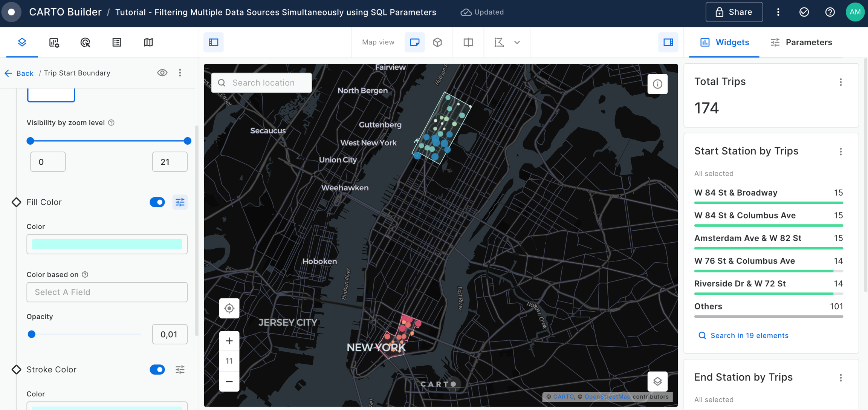Click the map info icon
The image size is (868, 410).
pos(657,84)
